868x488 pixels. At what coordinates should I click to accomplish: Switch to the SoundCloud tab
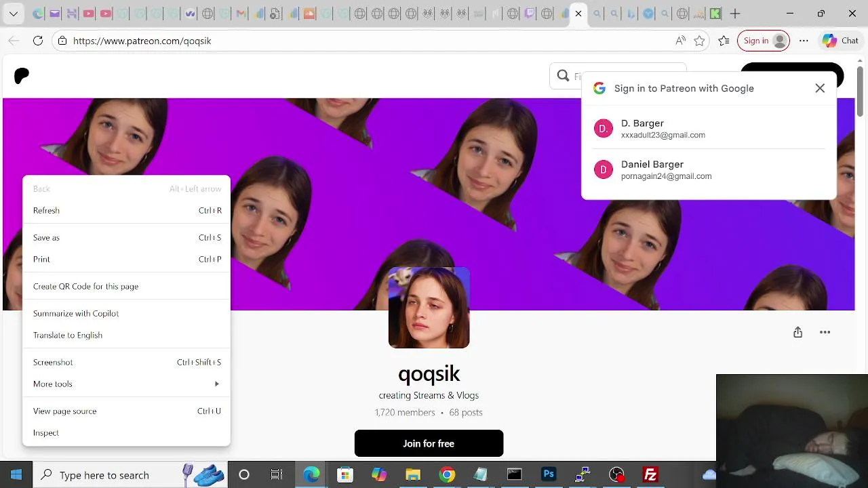pos(309,14)
